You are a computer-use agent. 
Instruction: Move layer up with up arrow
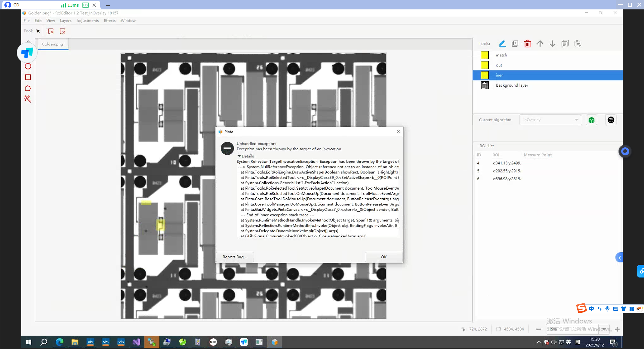(540, 44)
